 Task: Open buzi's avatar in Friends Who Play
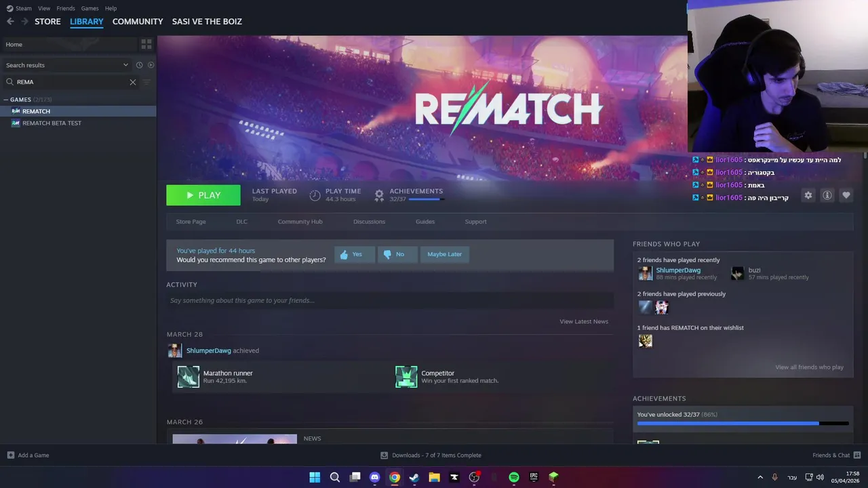click(x=738, y=273)
